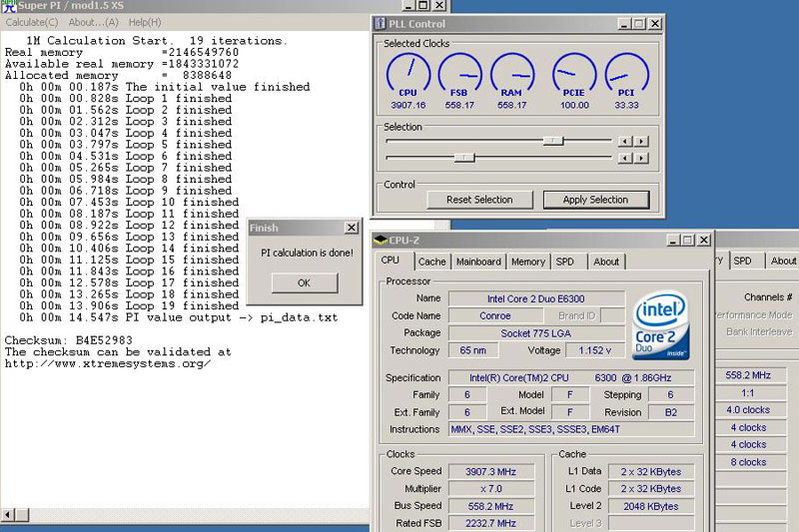Switch to the Memory tab in CPU-Z

click(527, 262)
